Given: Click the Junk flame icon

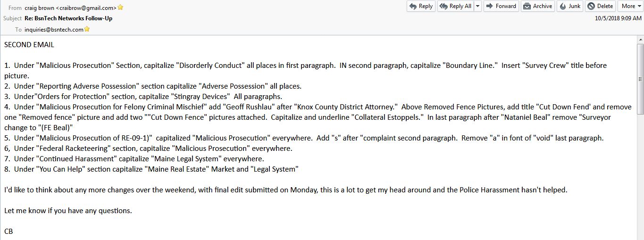Looking at the screenshot, I should click(x=563, y=6).
